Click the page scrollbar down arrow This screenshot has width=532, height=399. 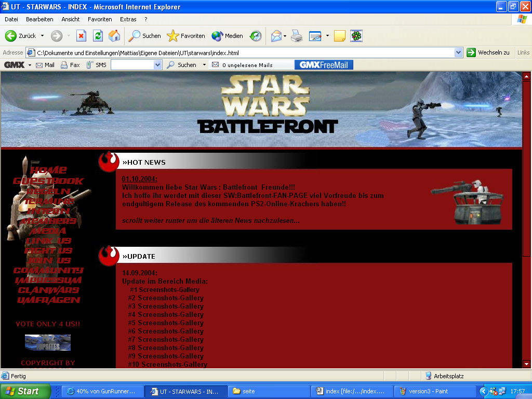[x=526, y=364]
